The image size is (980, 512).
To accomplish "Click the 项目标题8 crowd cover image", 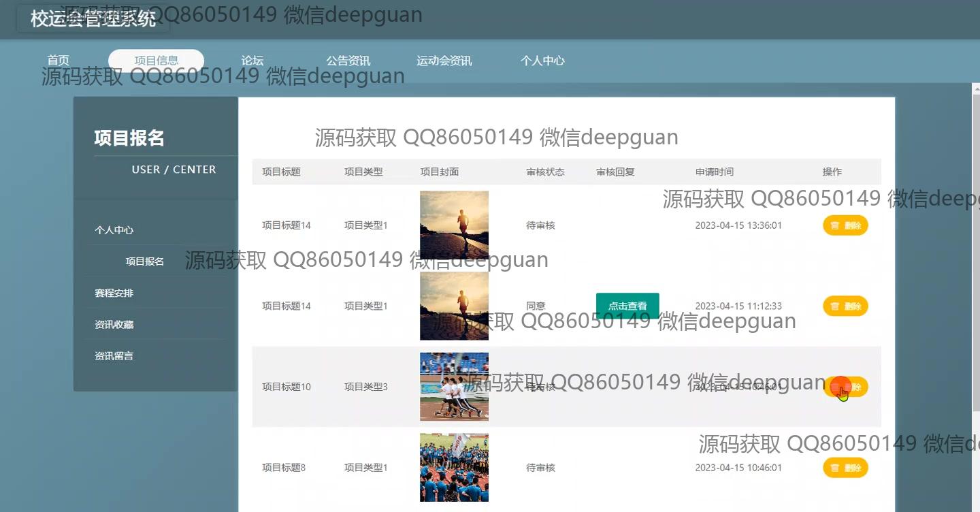I will [454, 468].
